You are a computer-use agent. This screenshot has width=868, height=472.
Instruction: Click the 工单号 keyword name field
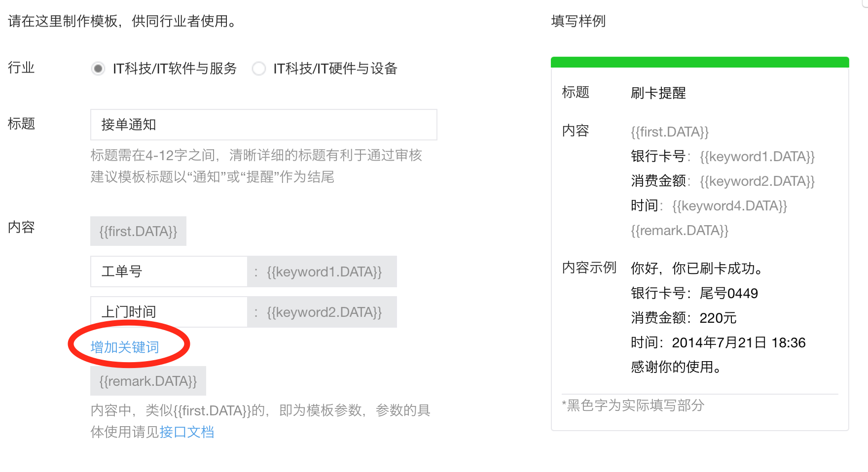(168, 271)
